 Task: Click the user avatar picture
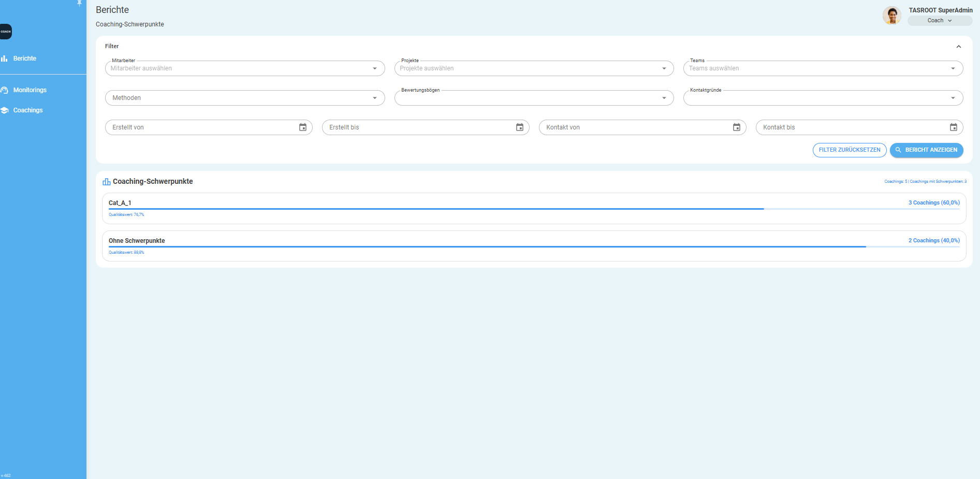(892, 16)
